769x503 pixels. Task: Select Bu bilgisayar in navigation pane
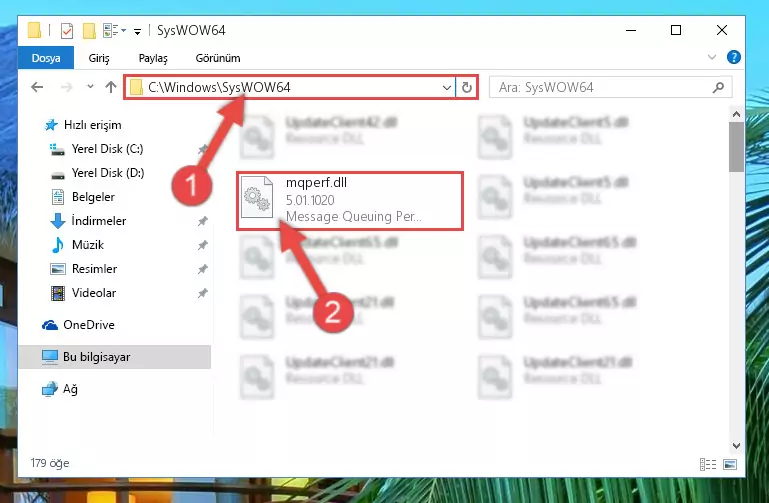[x=115, y=357]
